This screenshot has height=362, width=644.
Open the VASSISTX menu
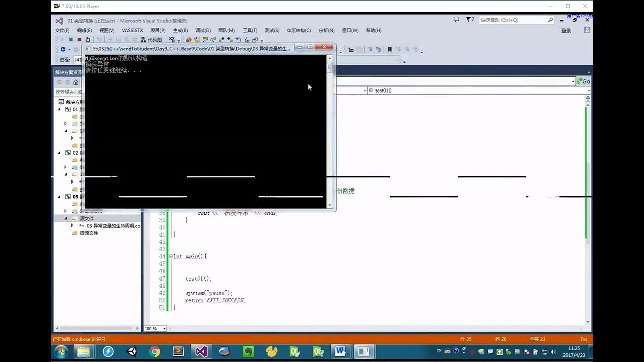(132, 31)
